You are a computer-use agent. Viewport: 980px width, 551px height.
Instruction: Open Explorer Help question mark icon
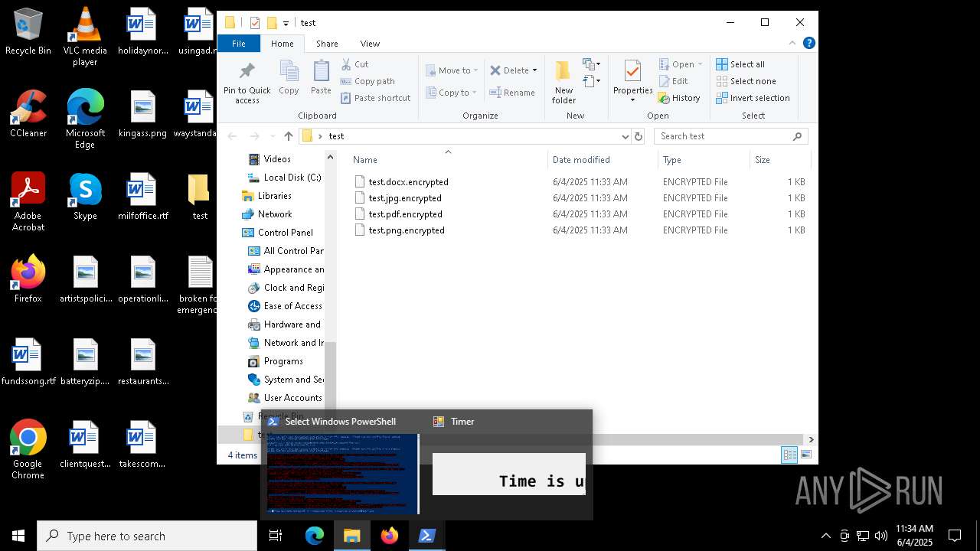coord(808,43)
